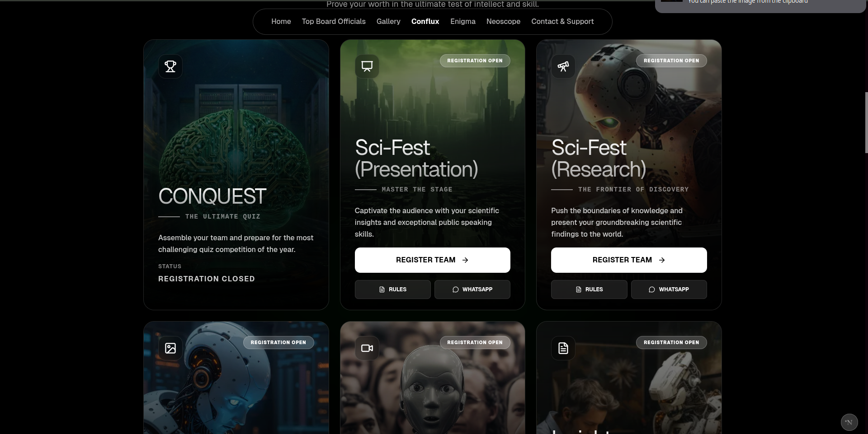Click the WhatsApp chat icon under Sci-Fest (Presentation)
This screenshot has height=434, width=868.
tap(456, 289)
